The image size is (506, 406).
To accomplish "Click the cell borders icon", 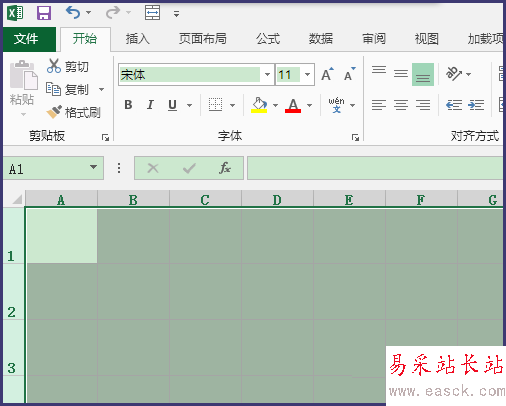I will (x=215, y=105).
